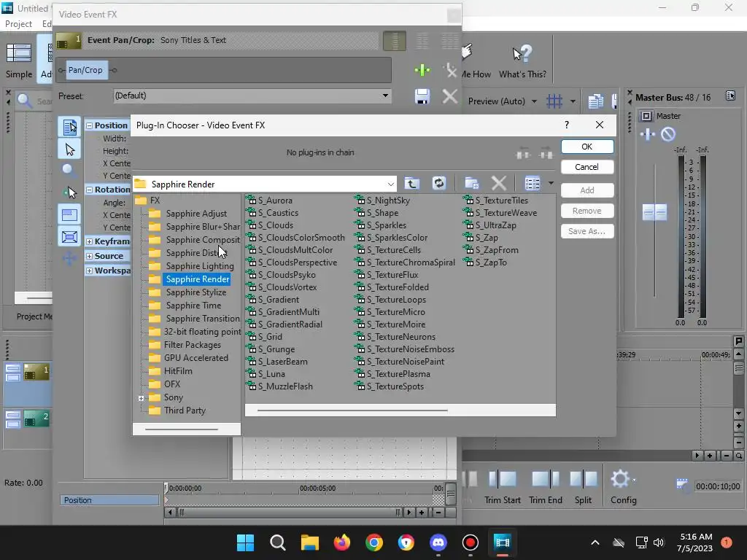Click the delete preset X icon
The image size is (747, 560).
(x=449, y=97)
